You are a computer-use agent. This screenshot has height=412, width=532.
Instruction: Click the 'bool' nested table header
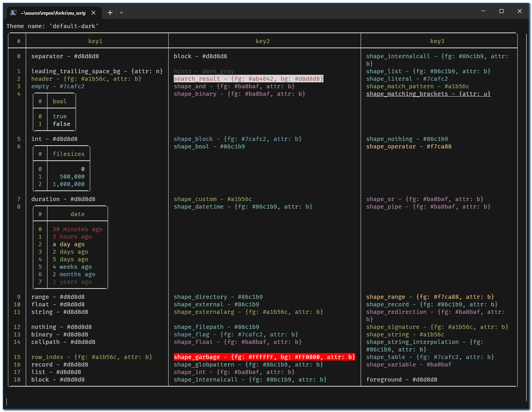click(x=60, y=101)
